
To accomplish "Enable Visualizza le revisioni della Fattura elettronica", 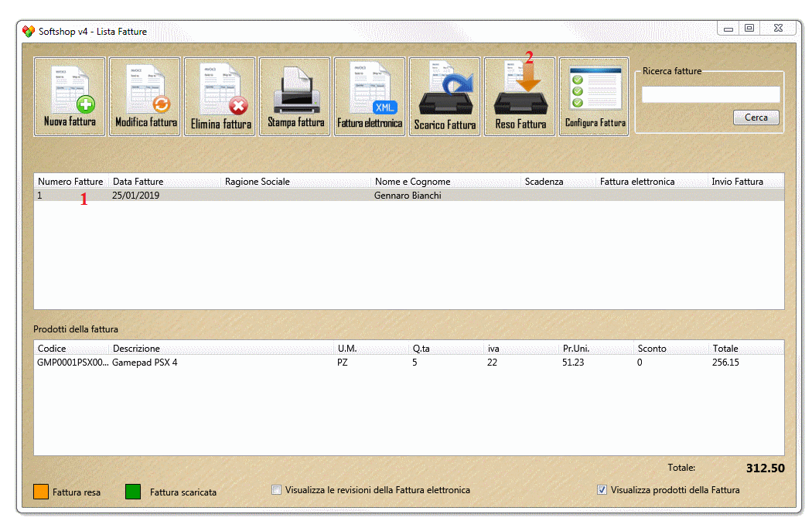I will [x=277, y=490].
